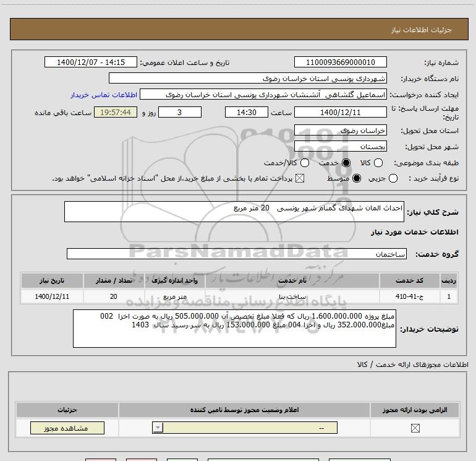Click the need number field 1100093669000010
This screenshot has height=461, width=476.
(x=340, y=62)
